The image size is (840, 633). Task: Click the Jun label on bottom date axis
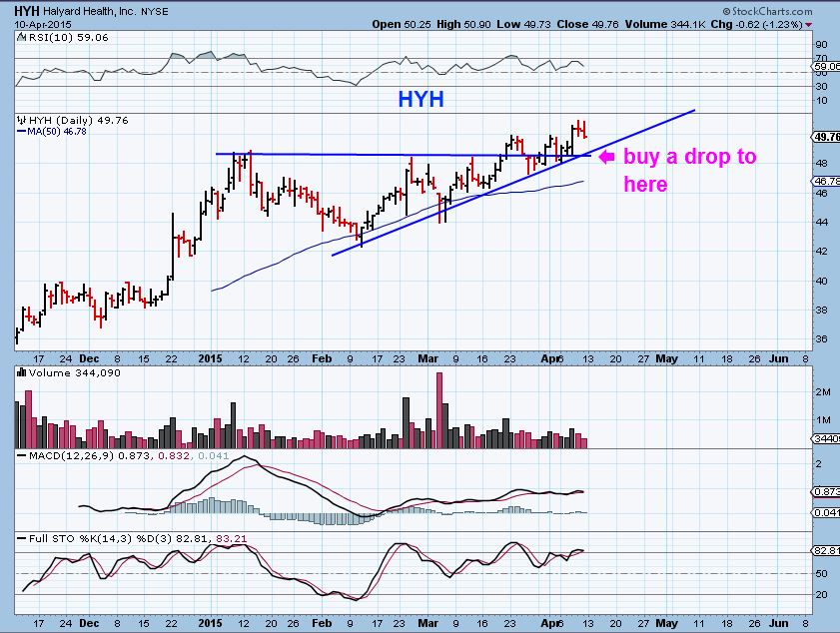point(778,623)
